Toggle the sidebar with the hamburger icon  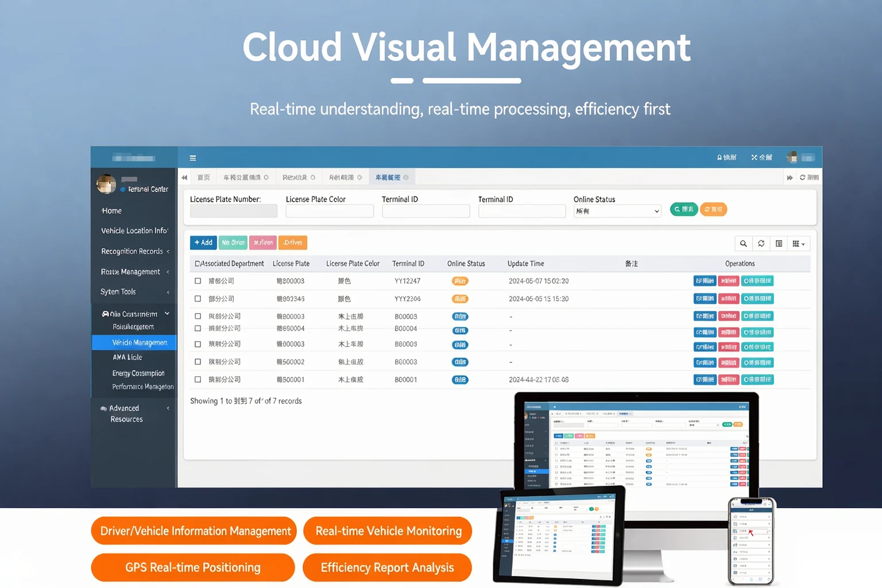coord(193,158)
